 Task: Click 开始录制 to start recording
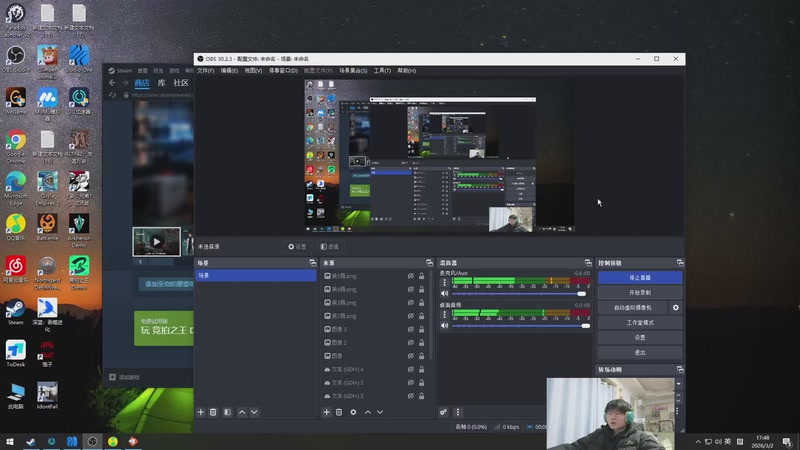pyautogui.click(x=640, y=293)
